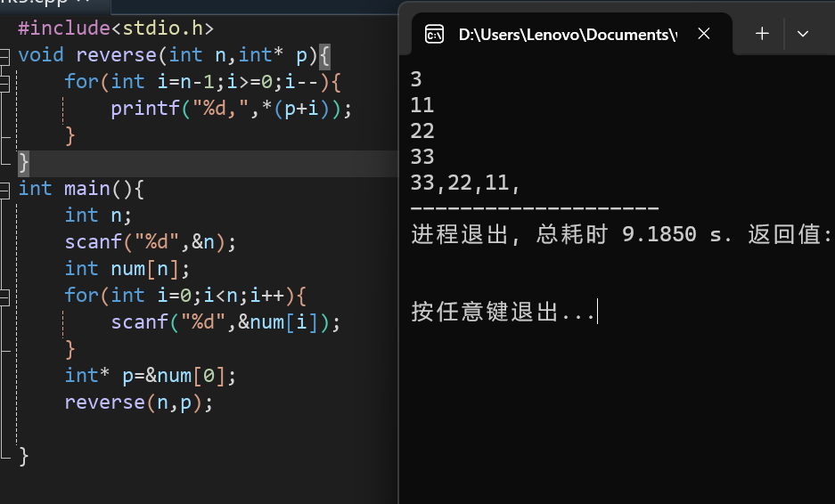Collapse the scanf for-loop fold marker in main
This screenshot has height=504, width=835.
pos(4,297)
